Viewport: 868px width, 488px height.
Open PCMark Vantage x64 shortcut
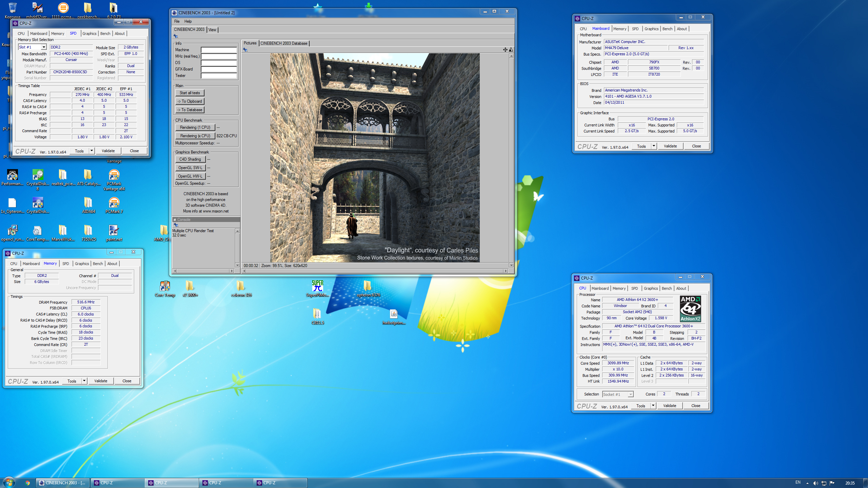click(114, 180)
